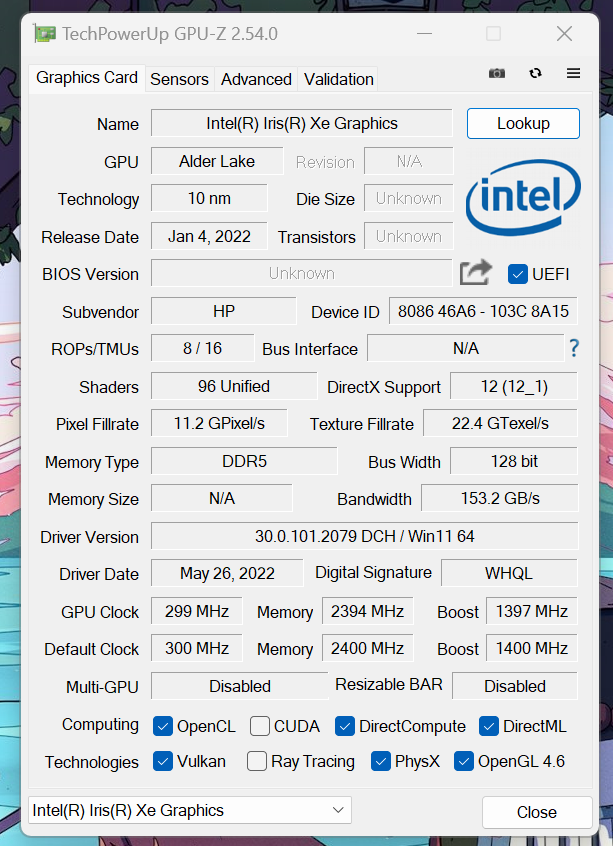Viewport: 613px width, 846px height.
Task: Toggle the DirectCompute checkbox
Action: pyautogui.click(x=345, y=726)
